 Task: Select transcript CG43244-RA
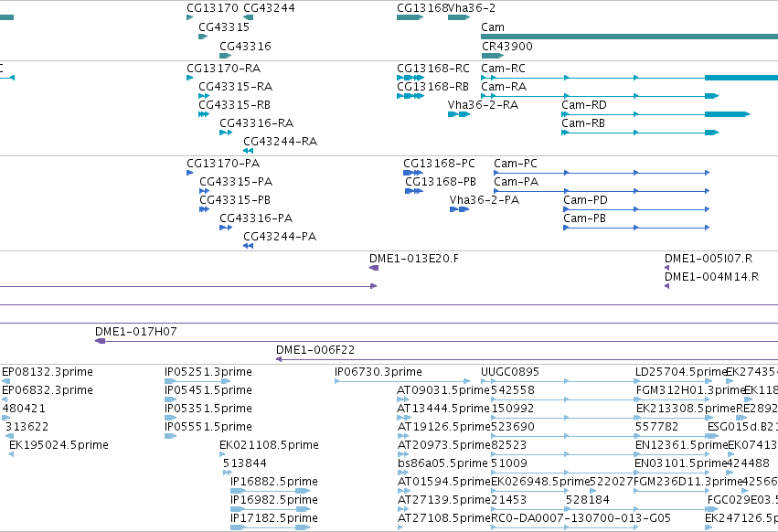[x=280, y=142]
